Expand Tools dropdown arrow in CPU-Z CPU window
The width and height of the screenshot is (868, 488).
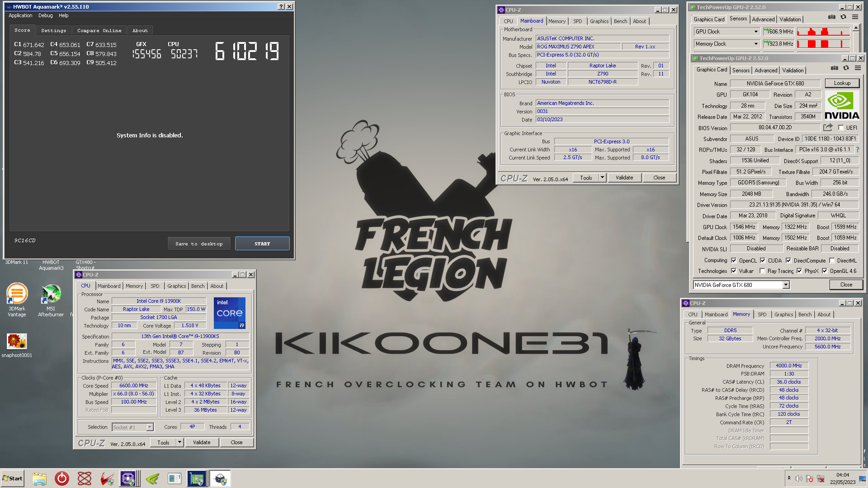[x=179, y=442]
